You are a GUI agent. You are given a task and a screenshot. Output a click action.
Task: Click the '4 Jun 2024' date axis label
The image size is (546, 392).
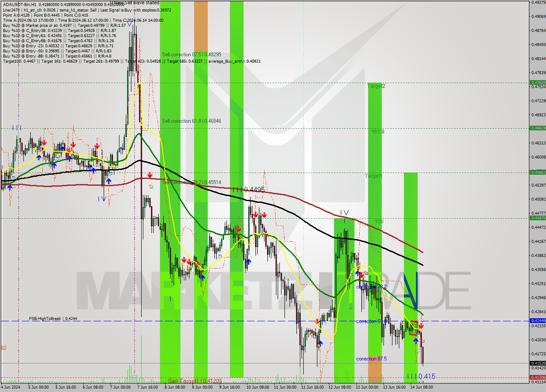point(11,387)
